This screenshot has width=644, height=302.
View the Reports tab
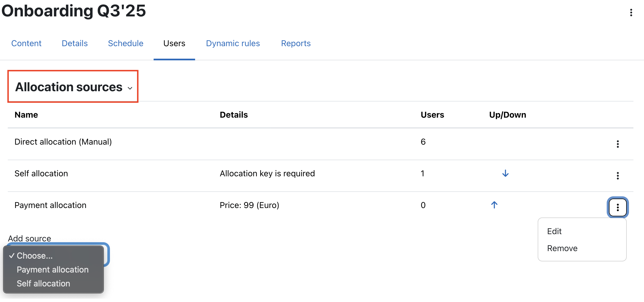(x=296, y=43)
